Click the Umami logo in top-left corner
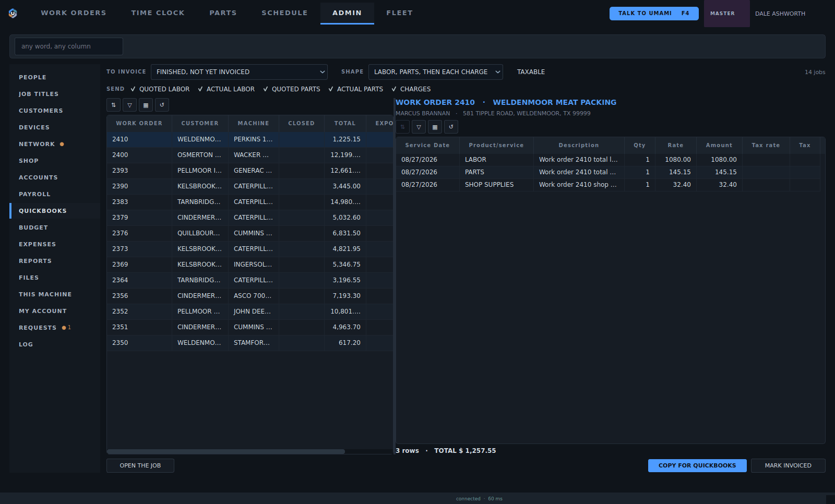The image size is (835, 504). click(x=13, y=14)
